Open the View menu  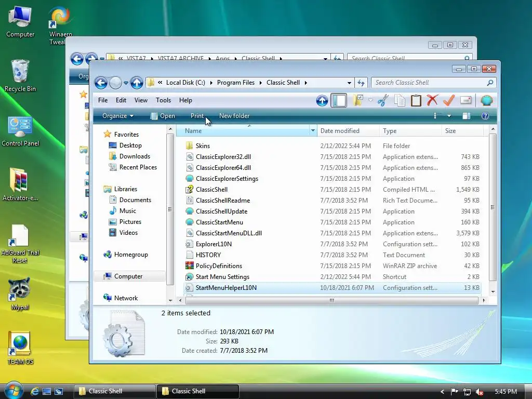click(141, 100)
